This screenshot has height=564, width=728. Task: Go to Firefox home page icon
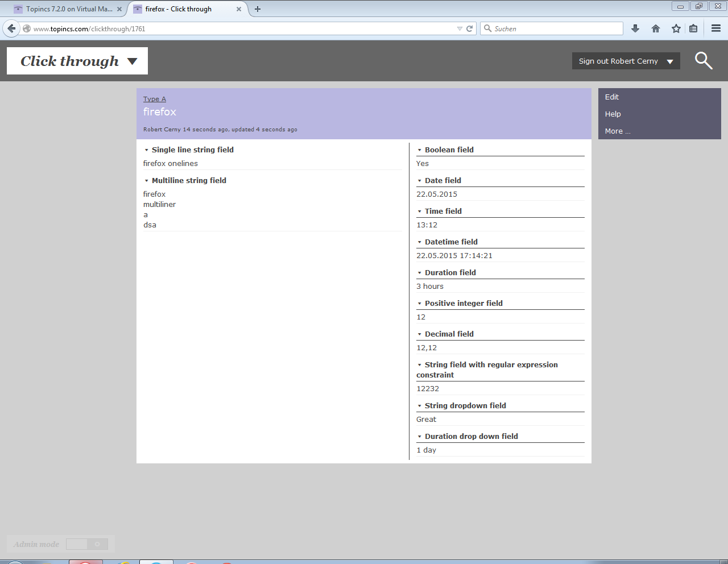tap(656, 28)
